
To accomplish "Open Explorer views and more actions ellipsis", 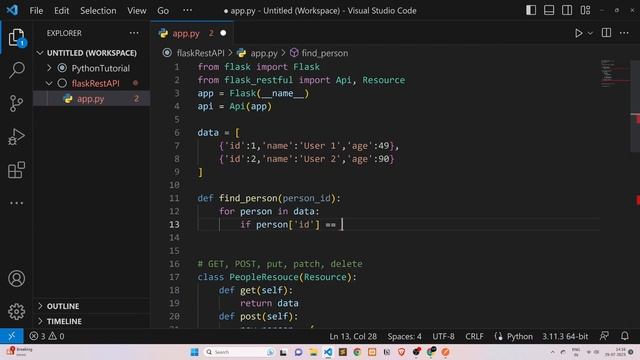I will pos(134,33).
